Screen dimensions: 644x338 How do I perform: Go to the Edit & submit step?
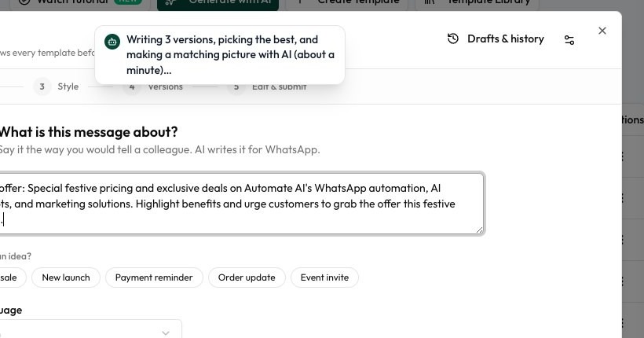click(x=280, y=86)
